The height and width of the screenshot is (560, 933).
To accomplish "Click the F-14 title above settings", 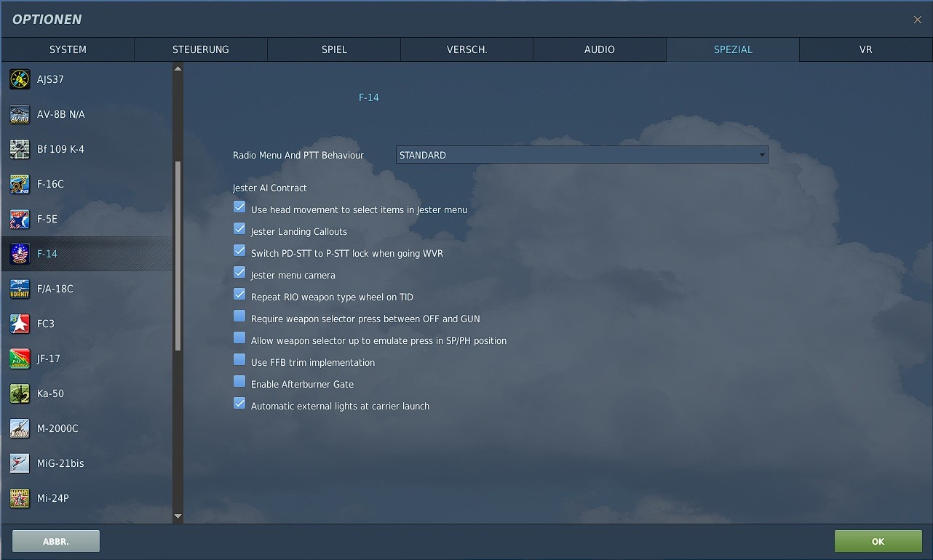I will pos(369,97).
